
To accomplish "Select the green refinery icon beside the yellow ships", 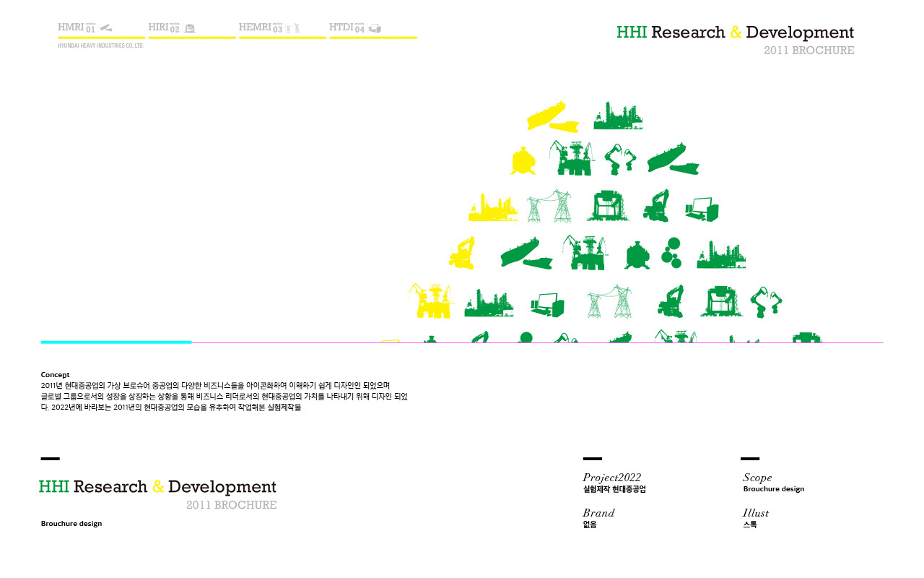I will pyautogui.click(x=618, y=116).
